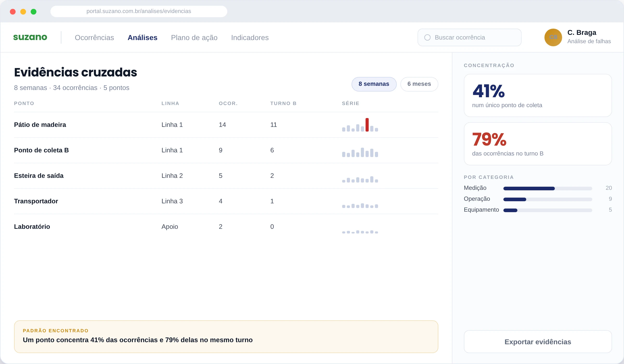624x364 pixels.
Task: Click the 79% turno B card
Action: point(538,144)
